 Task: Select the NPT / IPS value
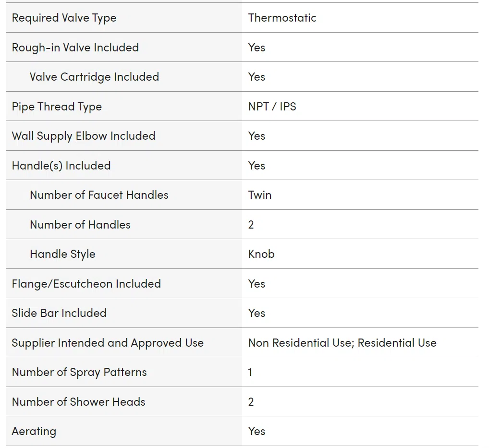(x=272, y=107)
